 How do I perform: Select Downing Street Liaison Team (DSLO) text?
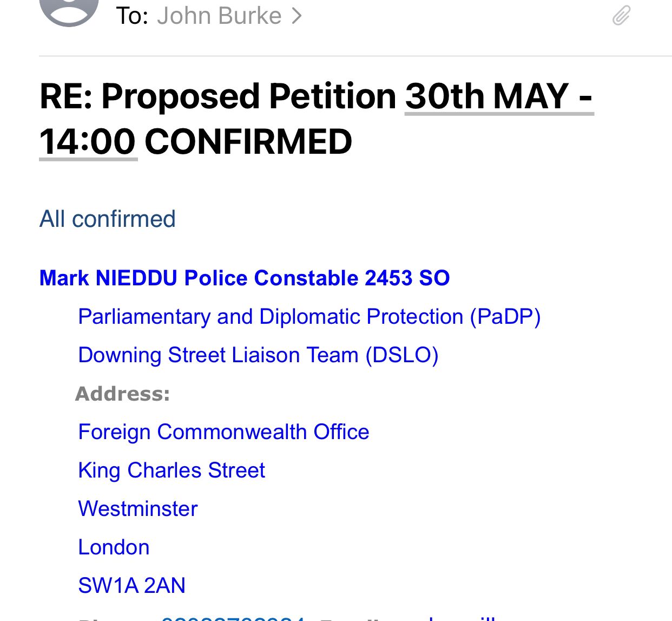(x=258, y=355)
